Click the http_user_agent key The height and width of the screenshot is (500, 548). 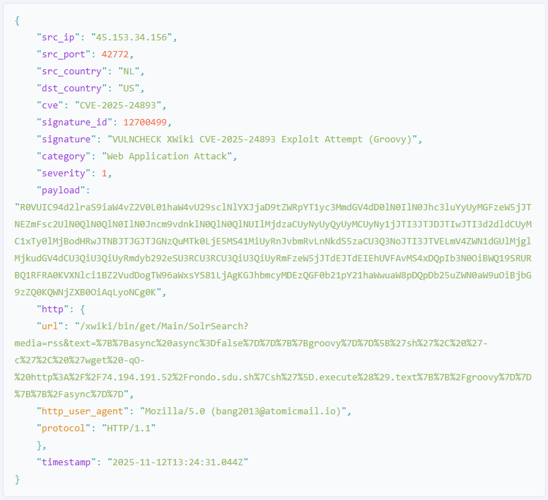(82, 411)
